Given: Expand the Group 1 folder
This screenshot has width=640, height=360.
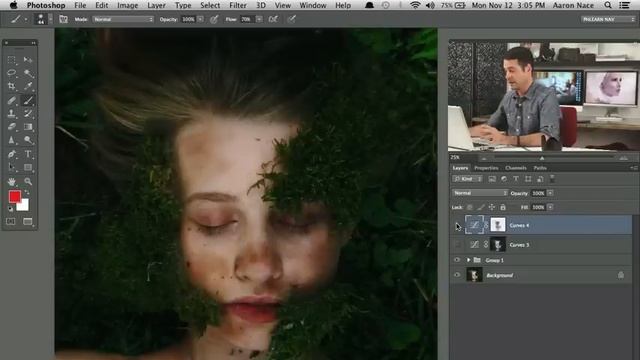Looking at the screenshot, I should 469,260.
